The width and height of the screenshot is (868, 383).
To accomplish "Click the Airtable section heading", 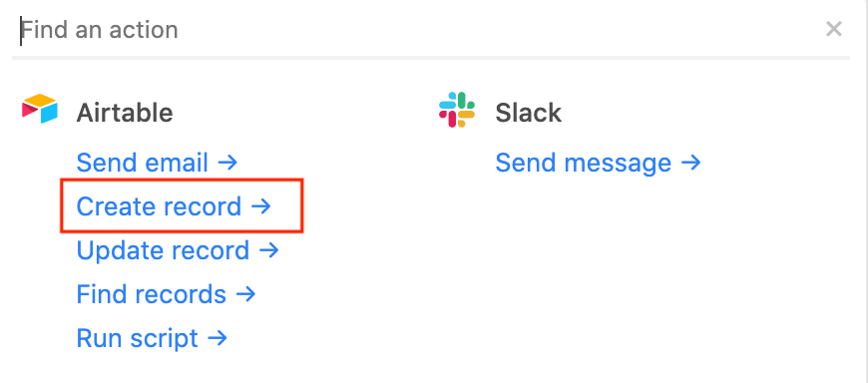I will click(x=125, y=113).
